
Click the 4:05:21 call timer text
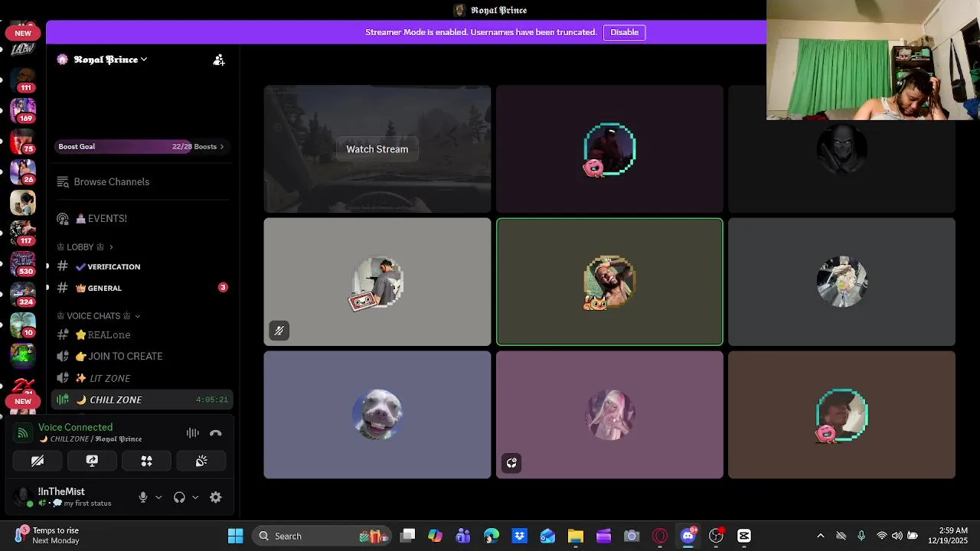(x=211, y=399)
